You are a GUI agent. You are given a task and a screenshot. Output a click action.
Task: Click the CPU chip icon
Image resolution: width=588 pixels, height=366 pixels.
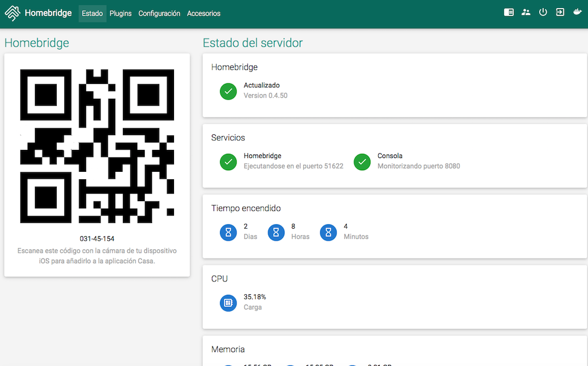pos(229,303)
